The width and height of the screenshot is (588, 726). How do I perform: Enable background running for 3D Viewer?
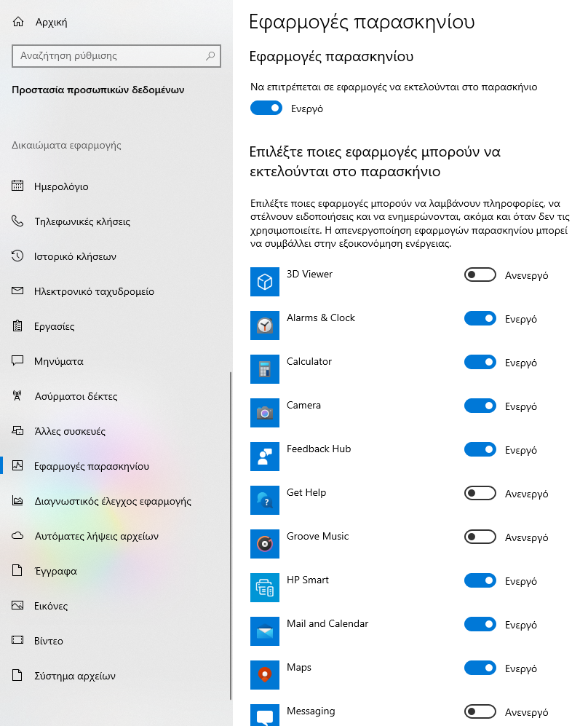480,275
